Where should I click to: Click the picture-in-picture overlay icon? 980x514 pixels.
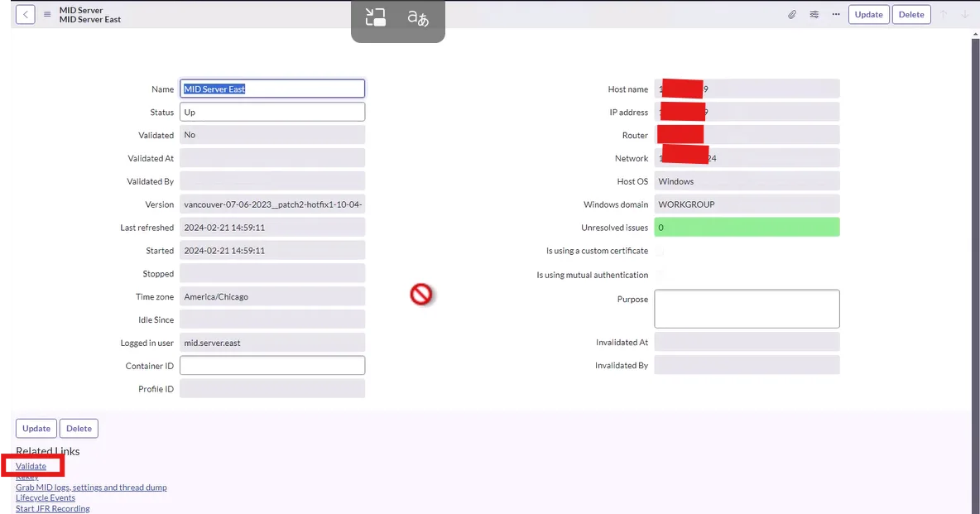click(x=376, y=17)
